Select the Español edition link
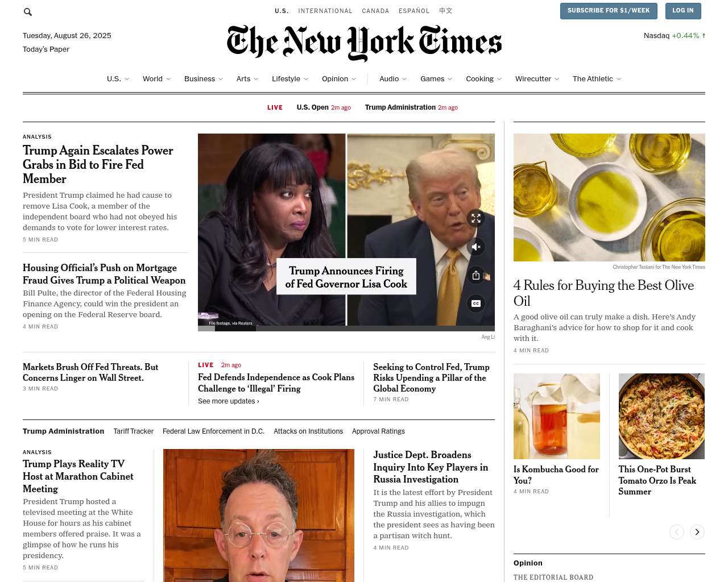This screenshot has width=728, height=582. click(414, 11)
